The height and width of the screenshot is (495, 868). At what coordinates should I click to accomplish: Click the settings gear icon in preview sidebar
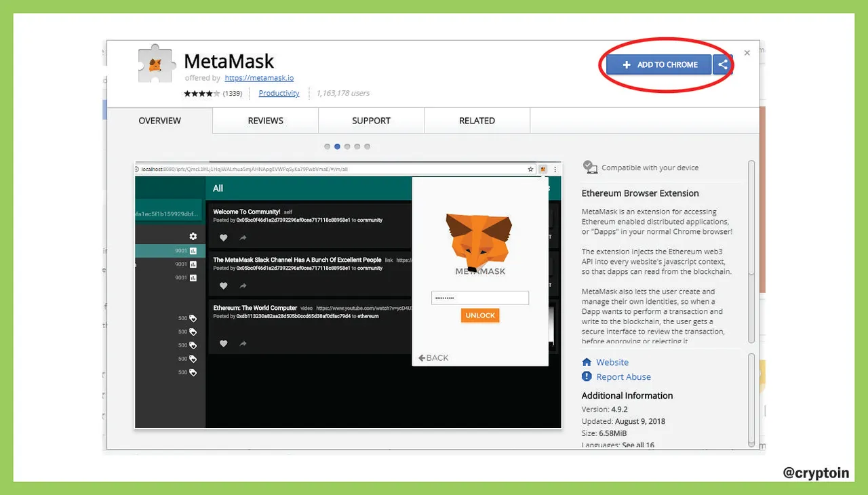point(193,236)
